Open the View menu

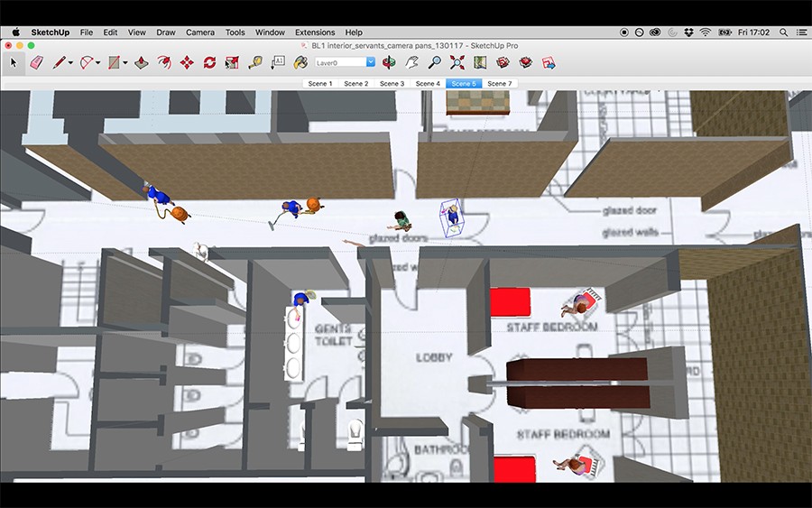coord(137,32)
